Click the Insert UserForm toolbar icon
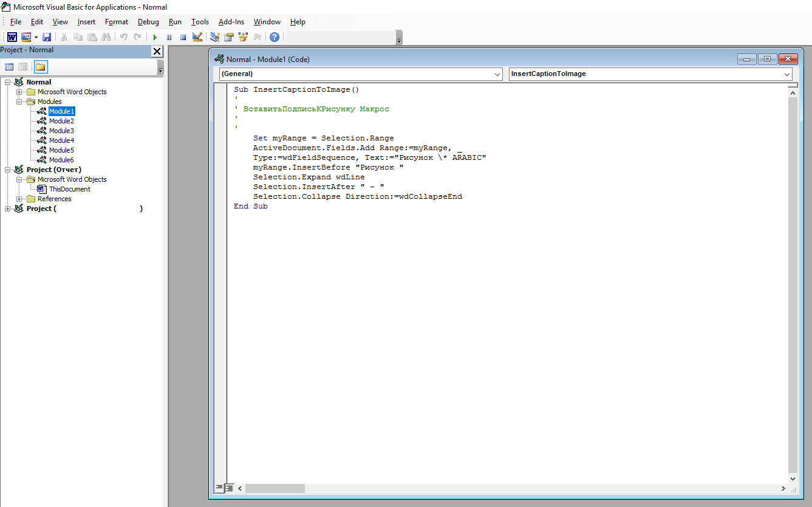 tap(26, 37)
